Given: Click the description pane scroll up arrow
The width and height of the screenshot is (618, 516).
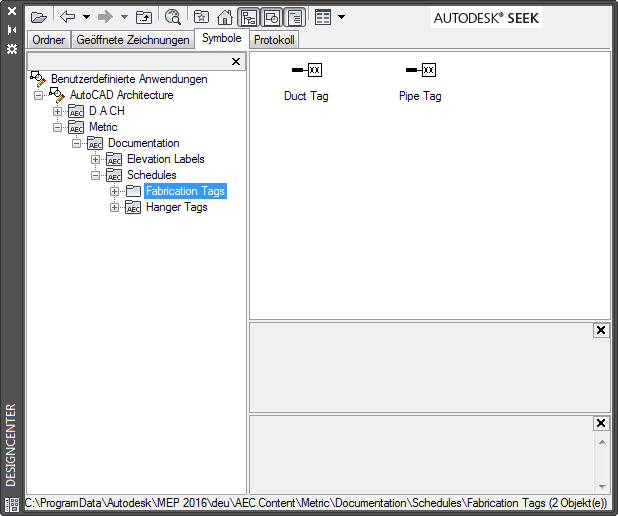Looking at the screenshot, I should (602, 442).
